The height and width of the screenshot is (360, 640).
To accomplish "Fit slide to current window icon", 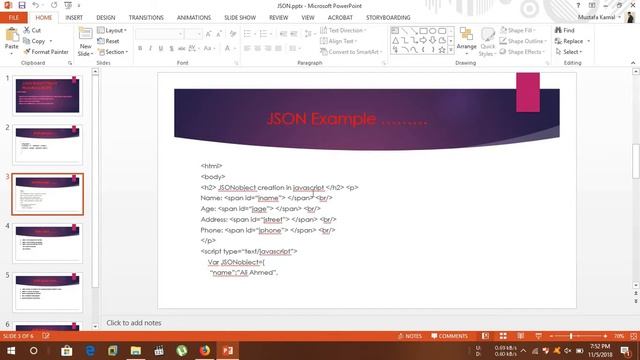I will coord(633,336).
